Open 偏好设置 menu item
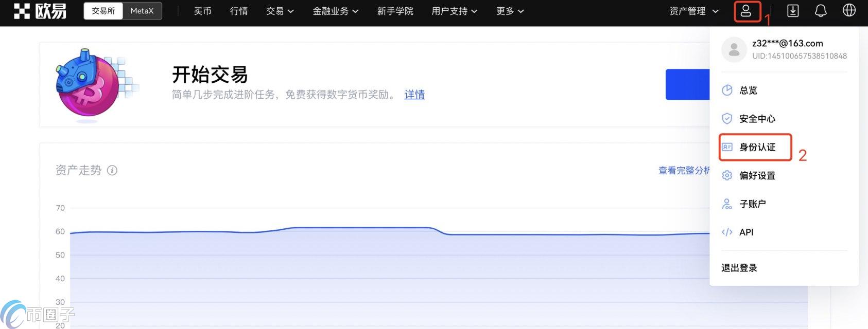The image size is (868, 329). pos(757,176)
